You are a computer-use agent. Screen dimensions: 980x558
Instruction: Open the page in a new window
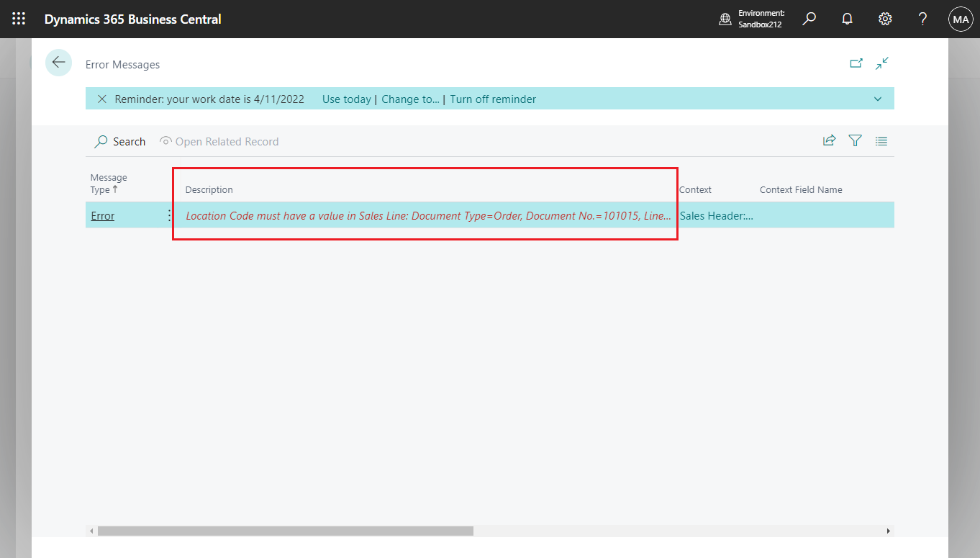856,63
